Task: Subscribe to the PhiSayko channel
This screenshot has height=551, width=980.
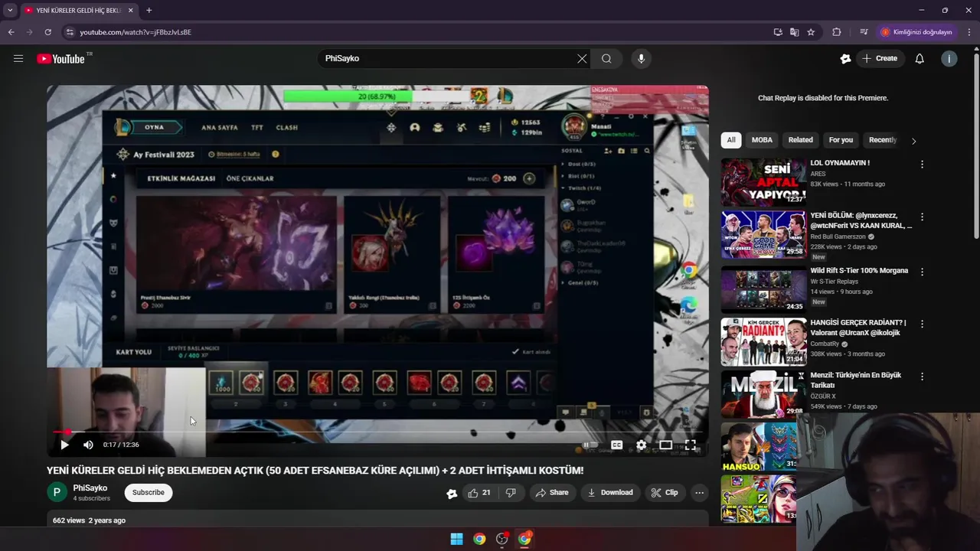Action: pos(149,492)
